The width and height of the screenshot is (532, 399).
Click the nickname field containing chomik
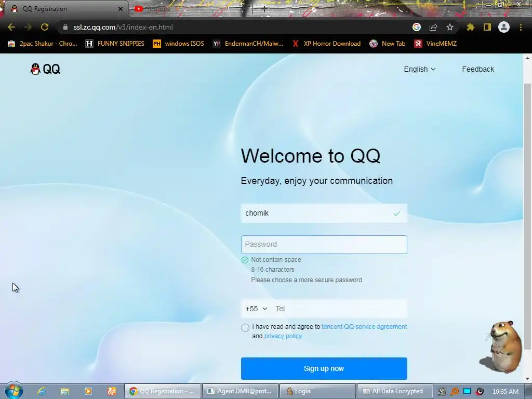[324, 214]
